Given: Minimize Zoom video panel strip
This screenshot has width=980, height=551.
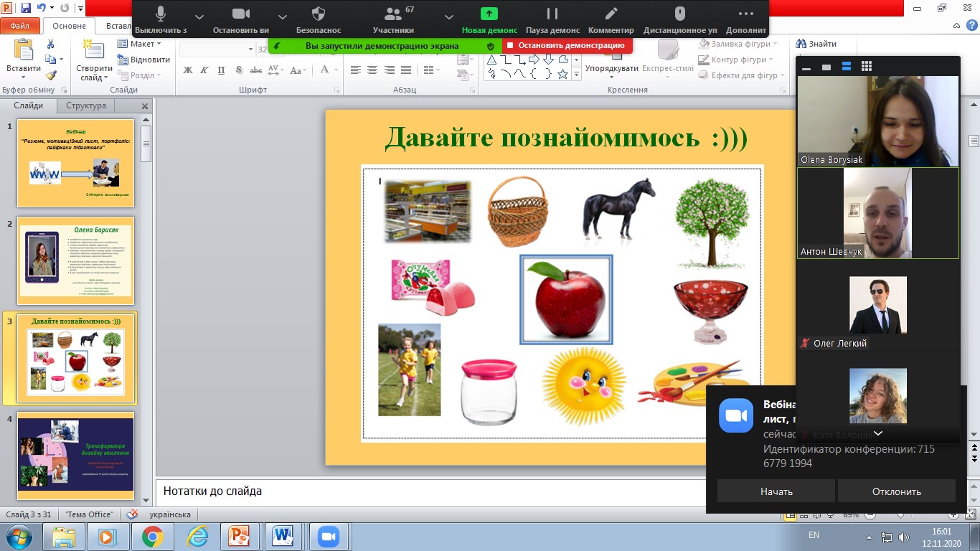Looking at the screenshot, I should [806, 67].
